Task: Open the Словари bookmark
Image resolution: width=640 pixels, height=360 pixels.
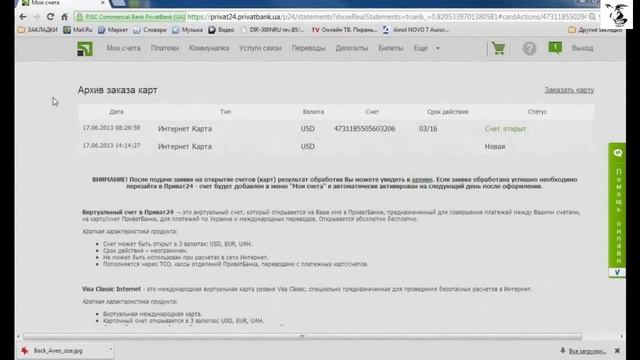Action: [150, 30]
